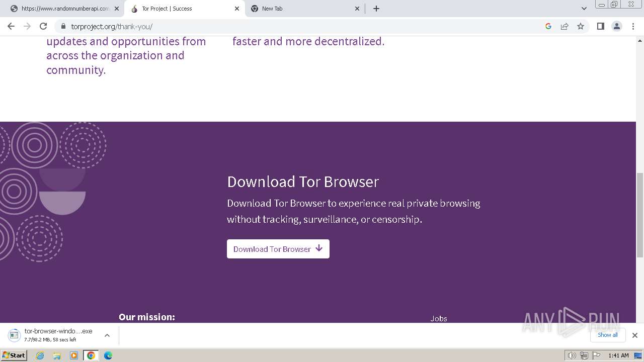Viewport: 644px width, 362px height.
Task: Open Google search icon in address bar
Action: pyautogui.click(x=548, y=26)
